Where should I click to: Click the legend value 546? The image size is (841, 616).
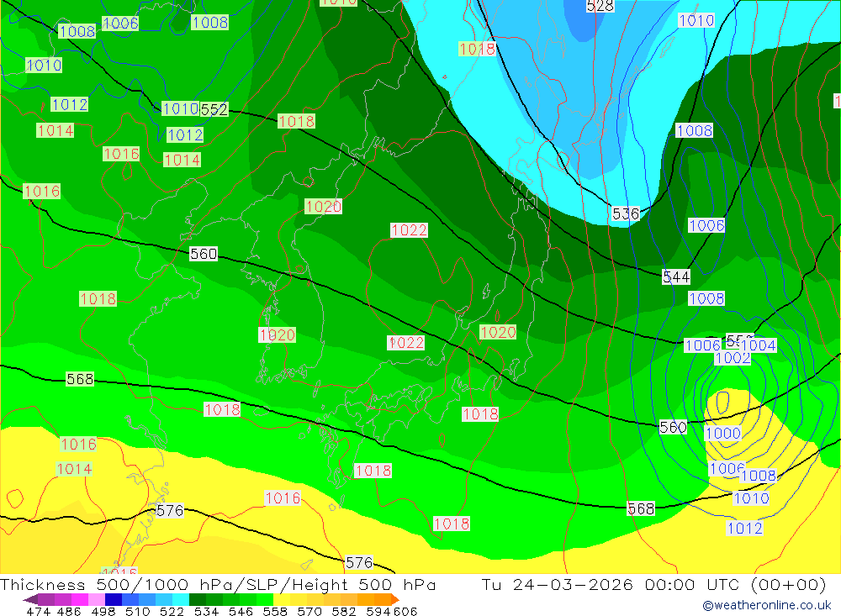pyautogui.click(x=241, y=611)
